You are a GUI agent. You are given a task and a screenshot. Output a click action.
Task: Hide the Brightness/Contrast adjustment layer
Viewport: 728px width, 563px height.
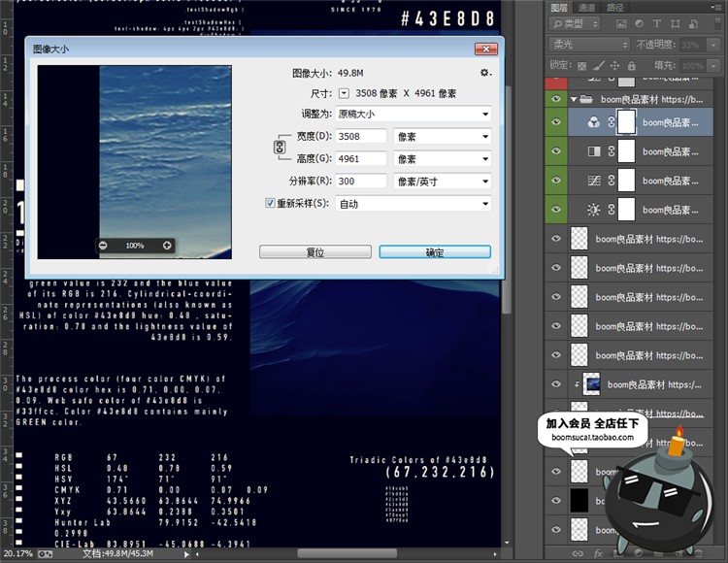coord(556,210)
